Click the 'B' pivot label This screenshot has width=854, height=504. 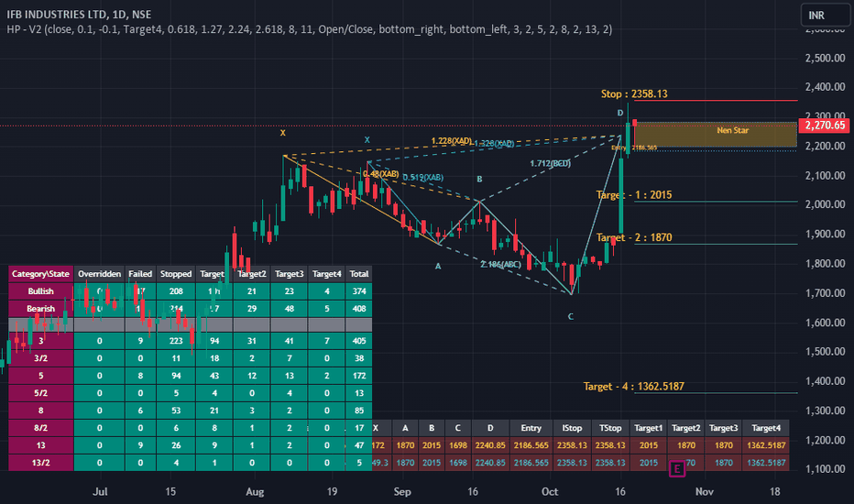coord(479,180)
